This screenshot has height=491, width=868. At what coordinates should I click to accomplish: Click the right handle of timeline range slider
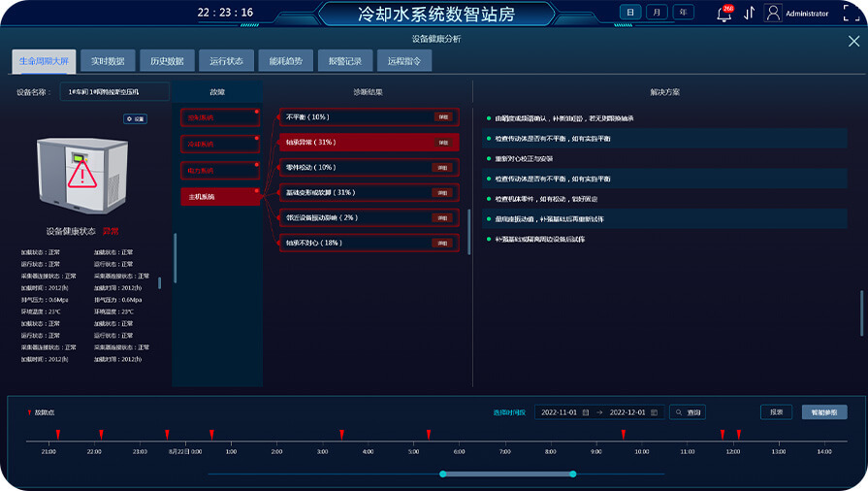pyautogui.click(x=573, y=474)
